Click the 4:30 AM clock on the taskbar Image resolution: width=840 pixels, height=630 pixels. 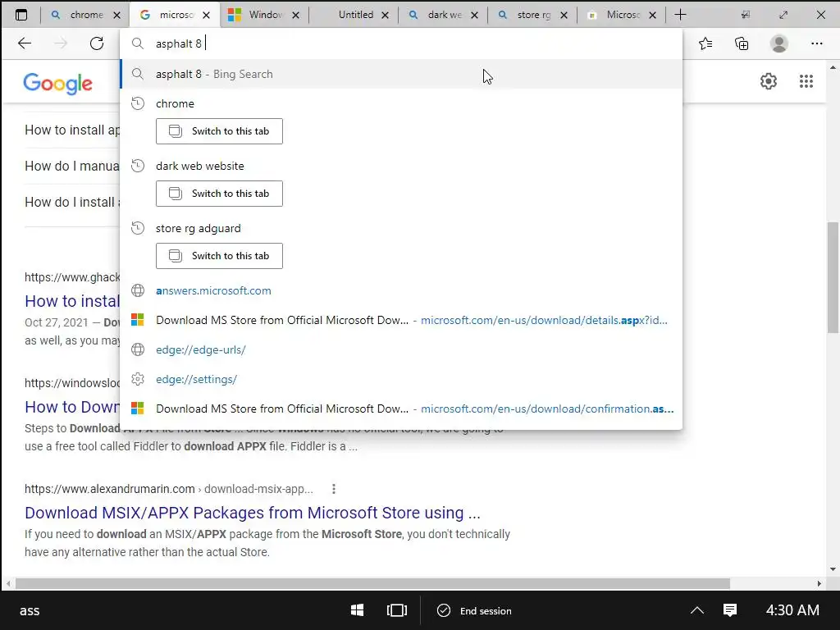click(x=792, y=610)
